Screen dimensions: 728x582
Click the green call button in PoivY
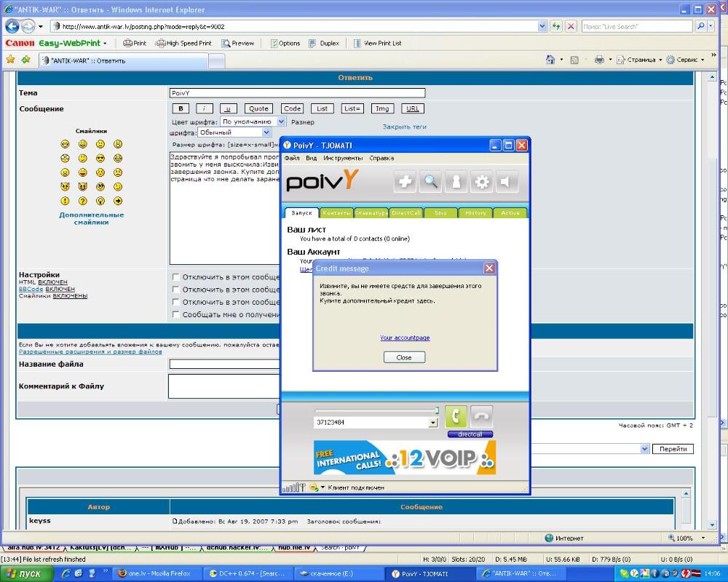coord(456,416)
